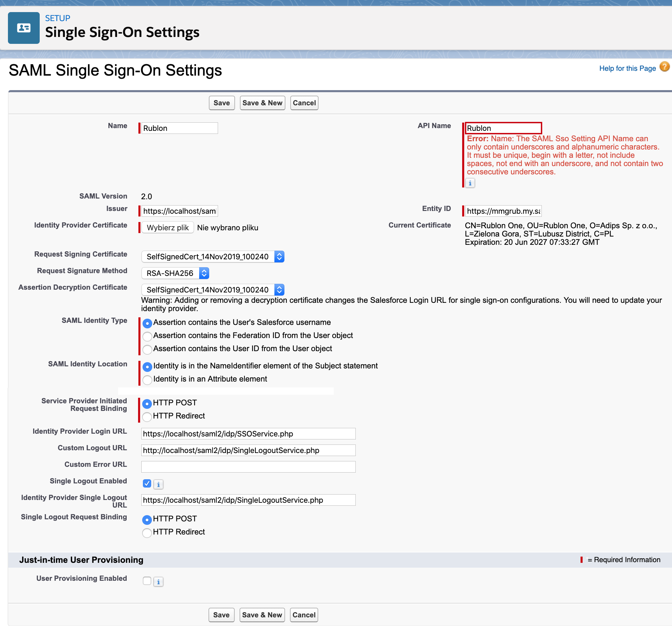Click the orange help question mark icon
This screenshot has height=626, width=672.
(x=664, y=67)
